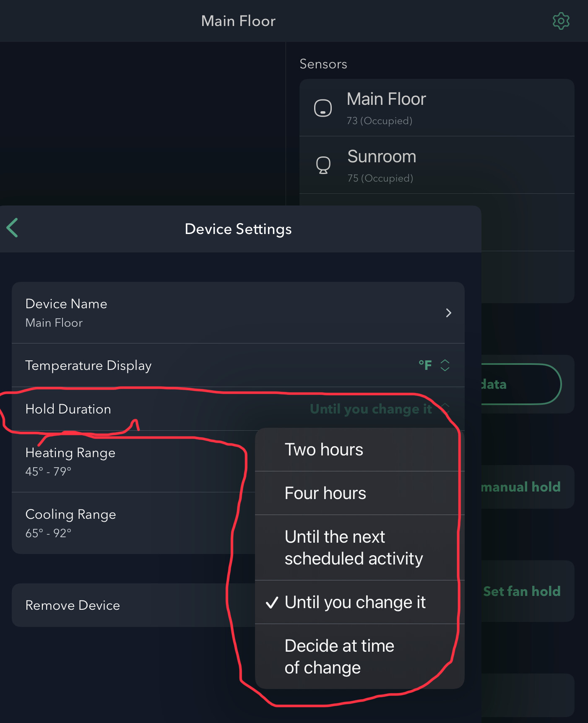The height and width of the screenshot is (723, 588).
Task: Choose Four hours hold duration
Action: tap(325, 494)
